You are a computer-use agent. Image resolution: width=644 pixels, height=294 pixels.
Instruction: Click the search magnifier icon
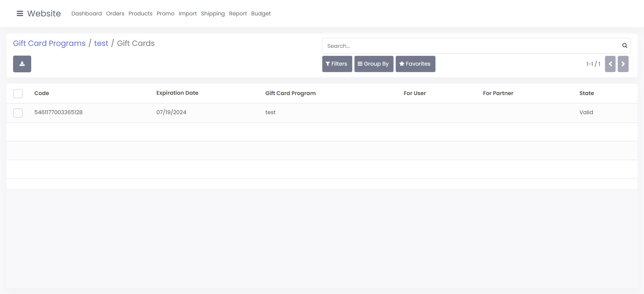coord(625,46)
